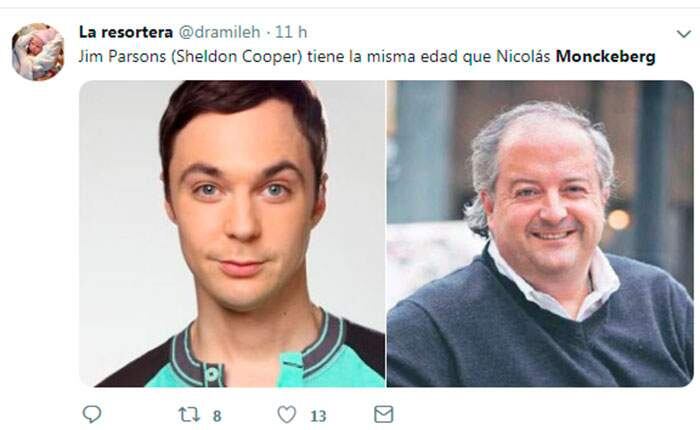Open the left photo of man in teal shirt
The width and height of the screenshot is (700, 430).
(x=232, y=234)
